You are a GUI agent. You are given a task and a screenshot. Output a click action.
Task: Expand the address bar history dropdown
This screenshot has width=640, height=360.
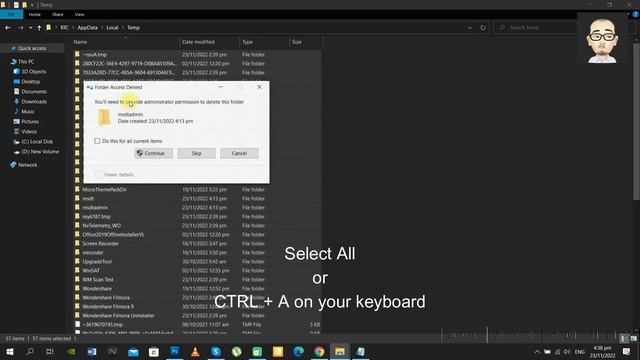470,28
